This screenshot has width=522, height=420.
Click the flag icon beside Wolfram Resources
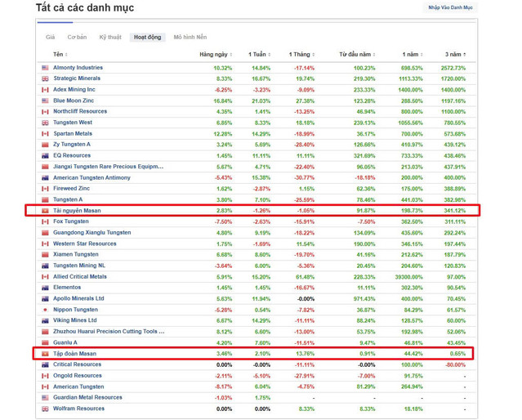pyautogui.click(x=46, y=409)
